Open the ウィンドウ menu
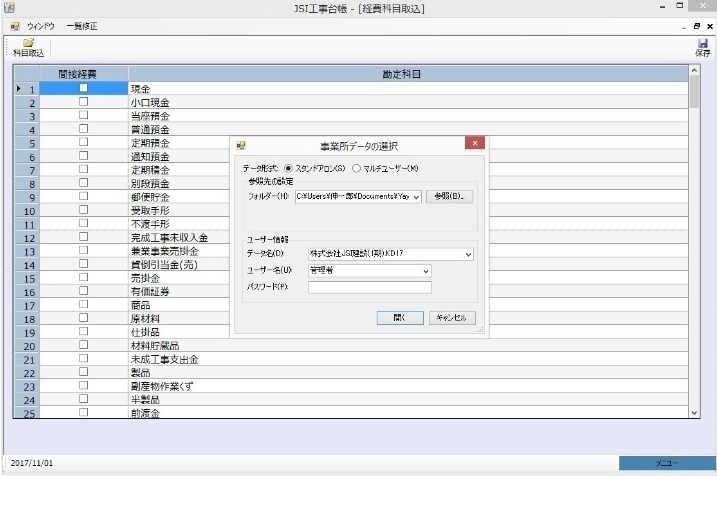Viewport: 717px width, 507px height. coord(41,25)
